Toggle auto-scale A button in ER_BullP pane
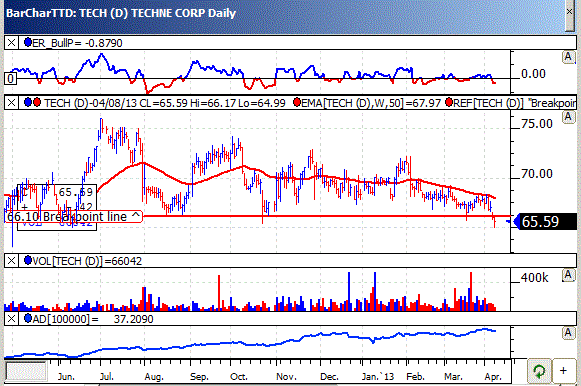This screenshot has height=386, width=581. [568, 57]
